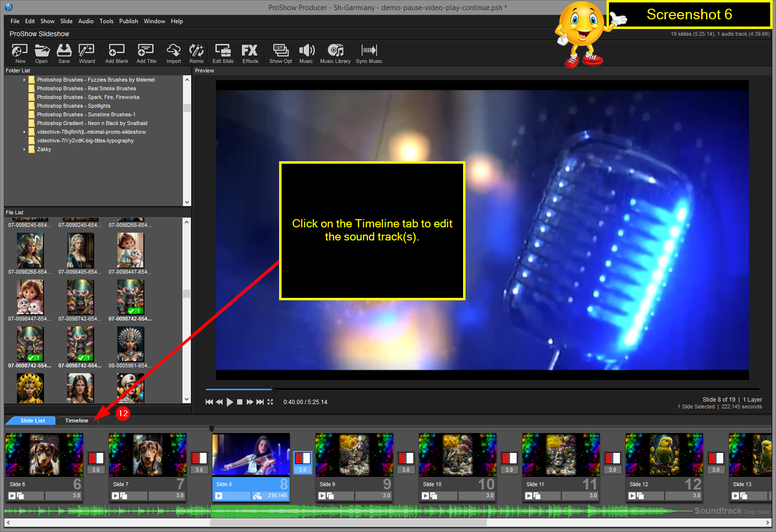This screenshot has width=776, height=532.
Task: Switch to the Slide List tab
Action: click(33, 420)
